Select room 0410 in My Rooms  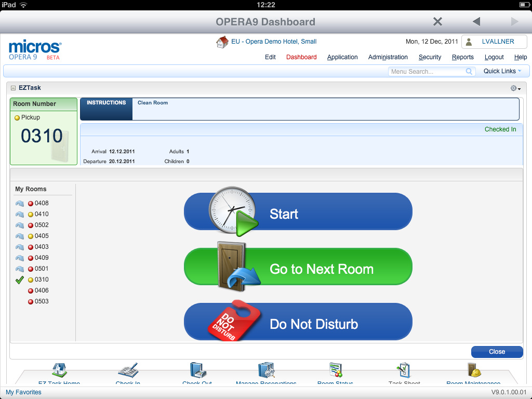click(x=42, y=214)
